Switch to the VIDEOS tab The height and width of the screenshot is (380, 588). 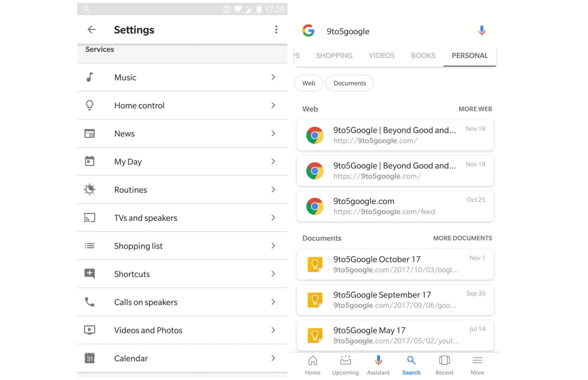(x=381, y=56)
